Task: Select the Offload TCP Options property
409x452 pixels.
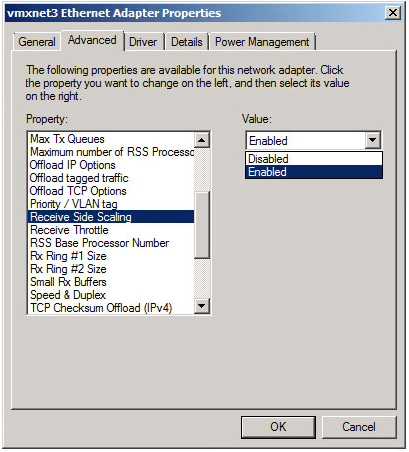Action: coord(111,191)
